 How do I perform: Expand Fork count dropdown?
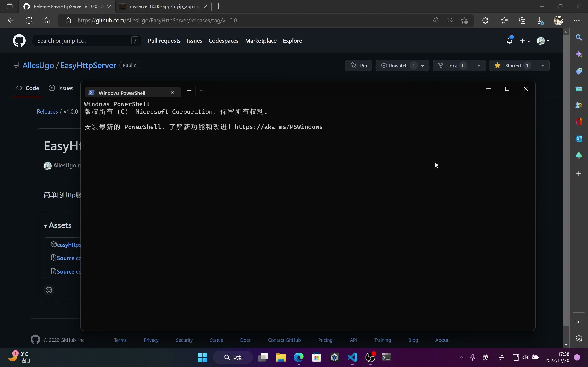tap(478, 66)
